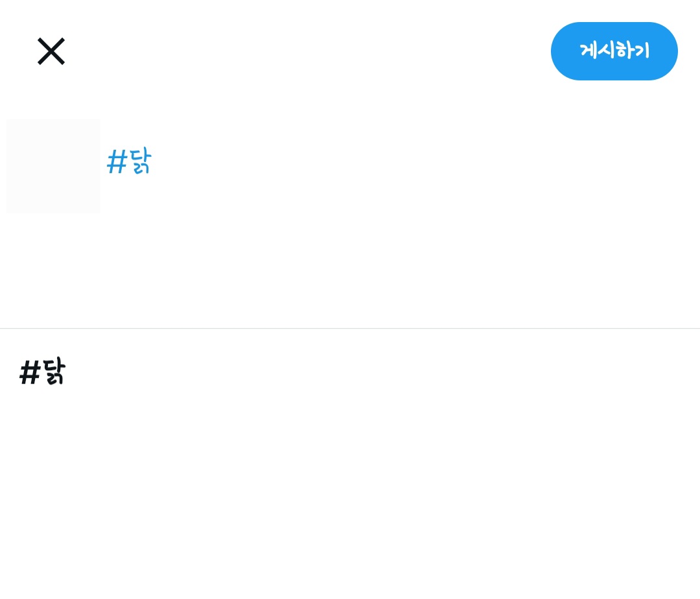Pick the suggested hashtag below the divider

(43, 372)
